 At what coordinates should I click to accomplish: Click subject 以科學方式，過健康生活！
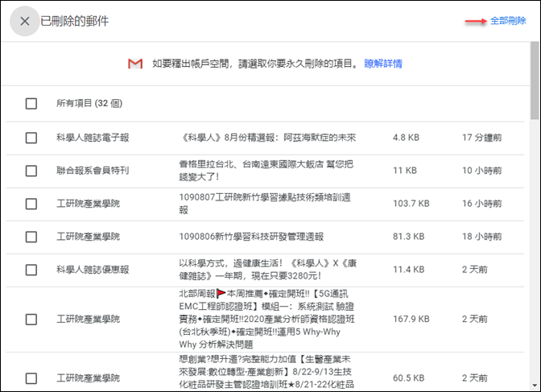[x=268, y=270]
